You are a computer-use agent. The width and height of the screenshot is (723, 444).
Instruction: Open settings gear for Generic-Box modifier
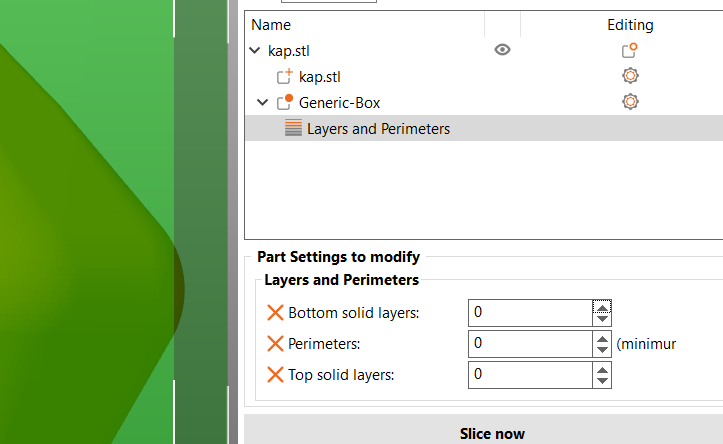pyautogui.click(x=630, y=101)
